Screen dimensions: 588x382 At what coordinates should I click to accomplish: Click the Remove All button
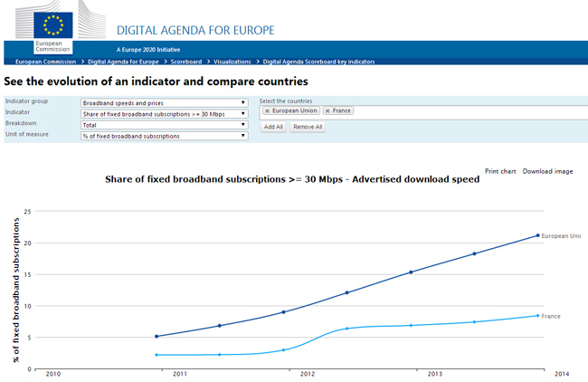pyautogui.click(x=308, y=128)
